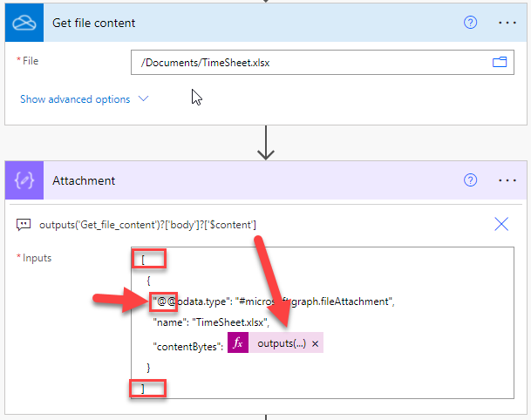Viewport: 531px width, 420px height.
Task: Click the OneDrive icon on Get file content
Action: pyautogui.click(x=24, y=23)
